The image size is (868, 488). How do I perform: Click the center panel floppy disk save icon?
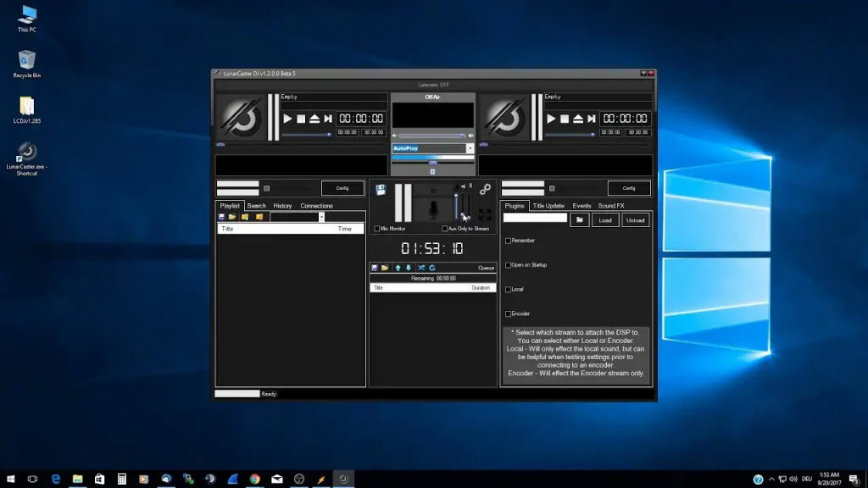pos(381,190)
